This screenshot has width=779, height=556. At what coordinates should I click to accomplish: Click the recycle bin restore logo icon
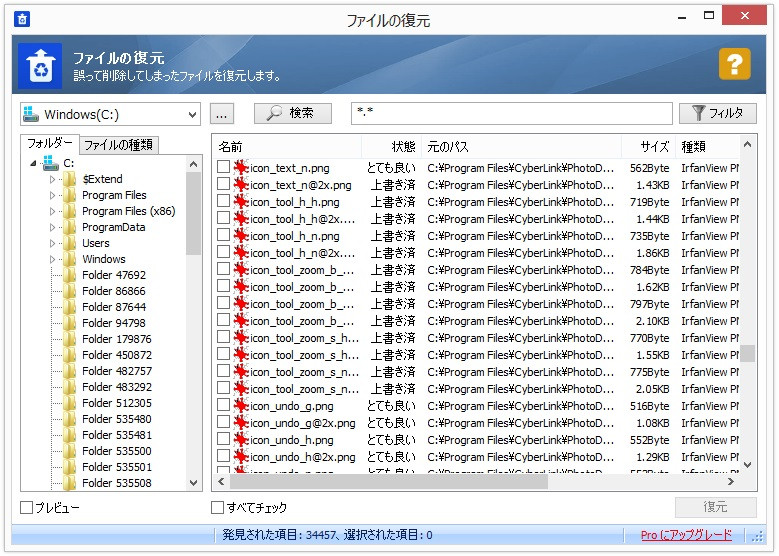pos(40,66)
